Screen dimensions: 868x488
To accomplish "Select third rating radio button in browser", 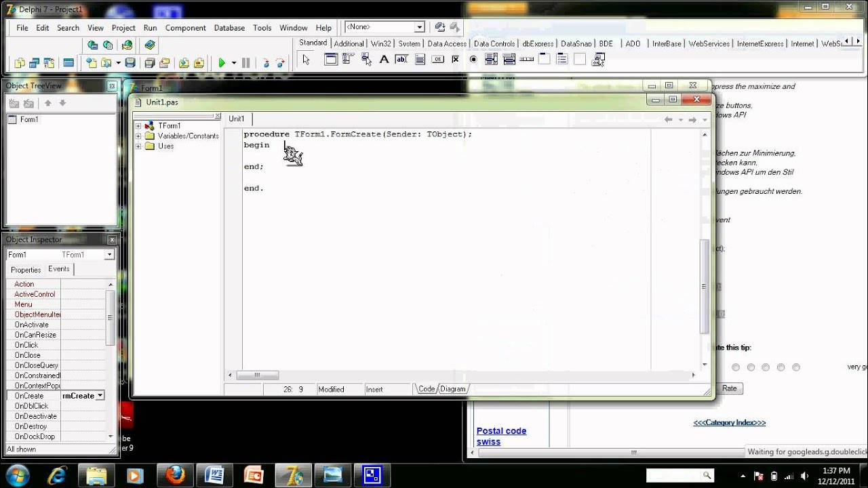I will pyautogui.click(x=766, y=367).
